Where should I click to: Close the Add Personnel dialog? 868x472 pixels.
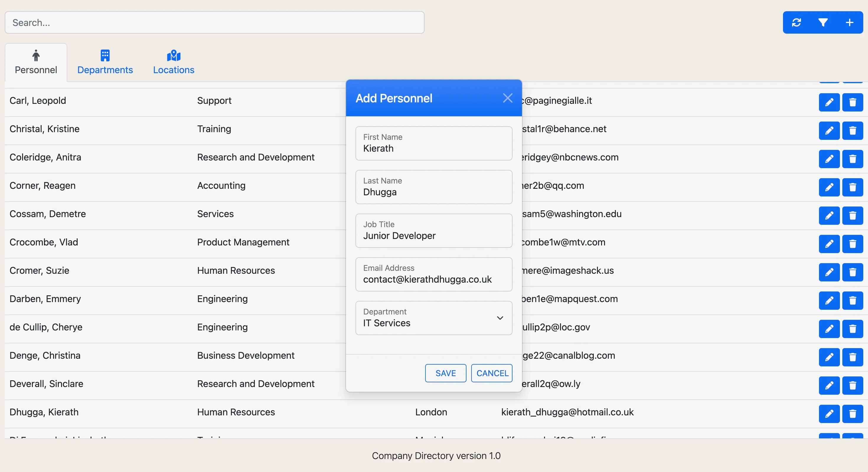click(508, 98)
